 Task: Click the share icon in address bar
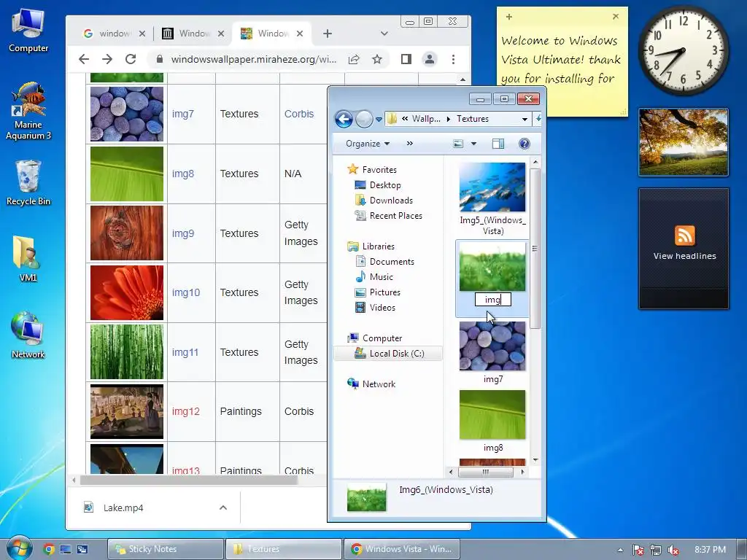coord(354,59)
